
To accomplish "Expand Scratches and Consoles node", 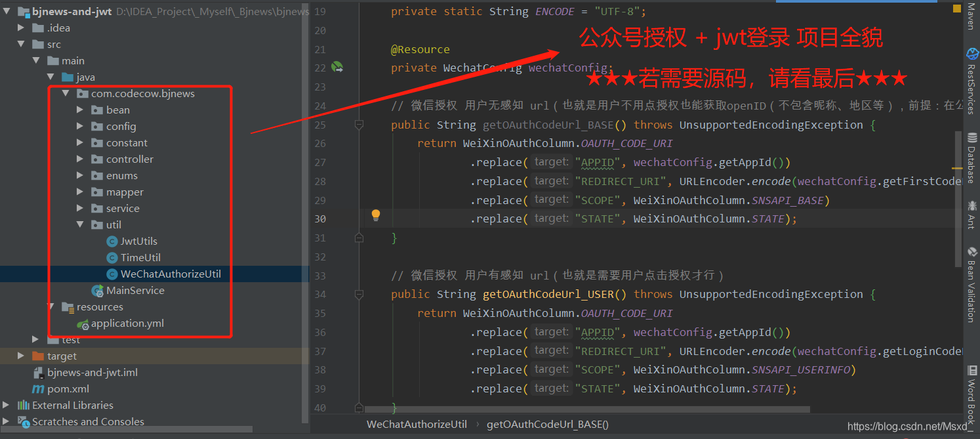I will pyautogui.click(x=7, y=422).
